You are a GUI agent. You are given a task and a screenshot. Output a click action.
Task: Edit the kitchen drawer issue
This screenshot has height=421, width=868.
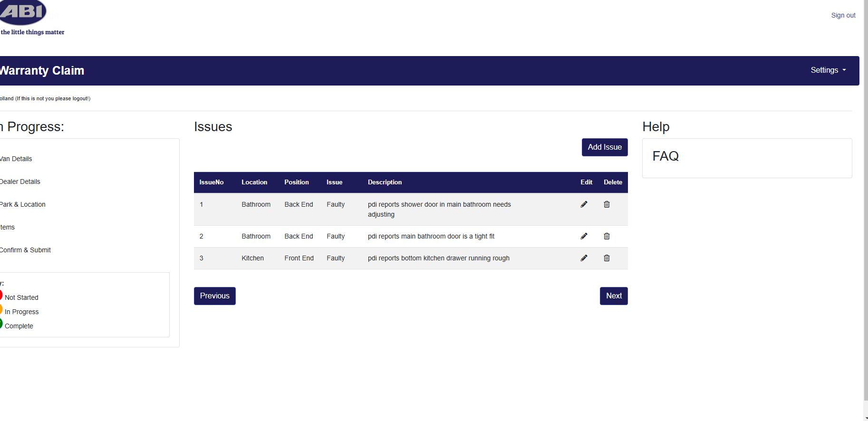click(x=584, y=258)
